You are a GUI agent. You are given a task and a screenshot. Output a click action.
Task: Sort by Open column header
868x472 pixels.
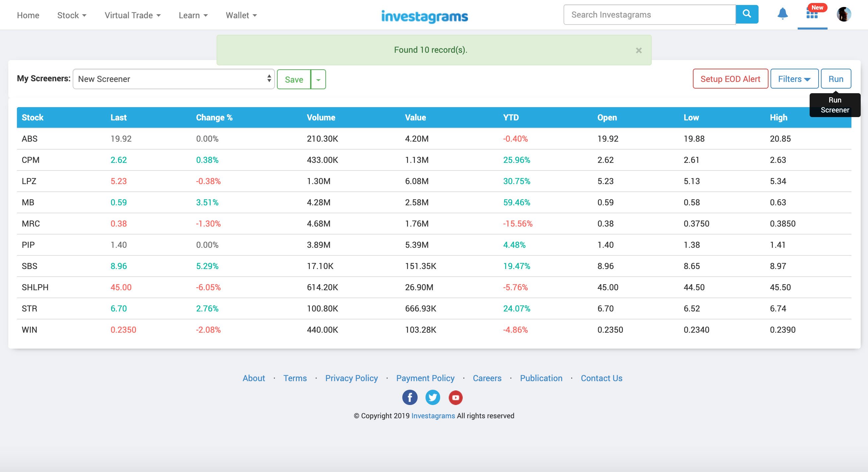(607, 117)
